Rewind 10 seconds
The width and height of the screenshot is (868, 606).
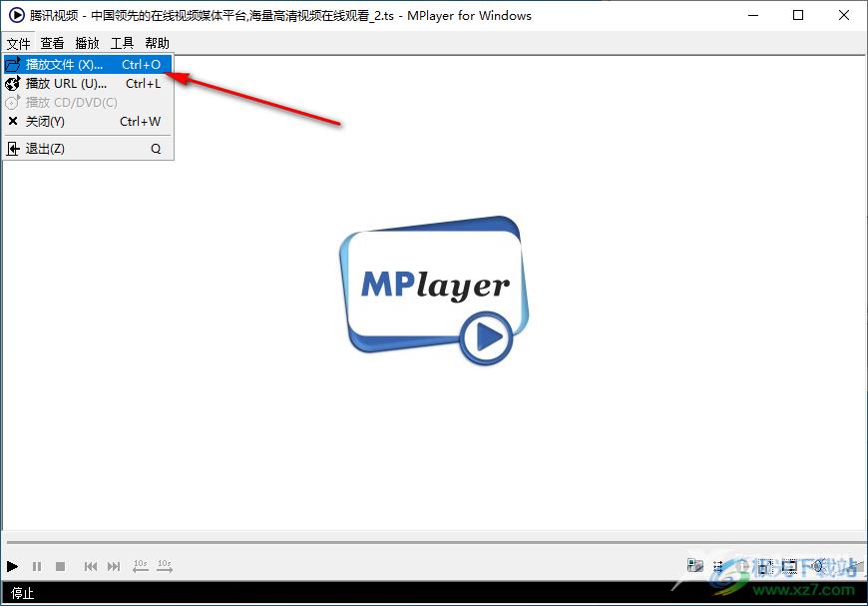[141, 565]
